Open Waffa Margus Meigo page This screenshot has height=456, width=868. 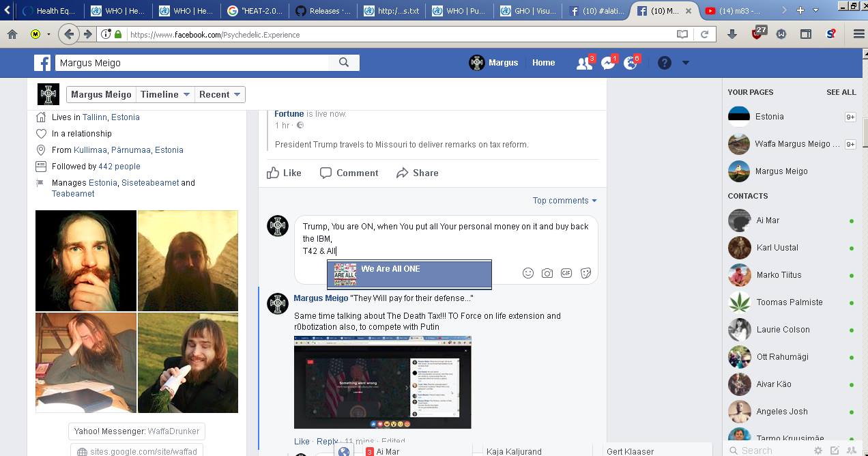pyautogui.click(x=792, y=144)
